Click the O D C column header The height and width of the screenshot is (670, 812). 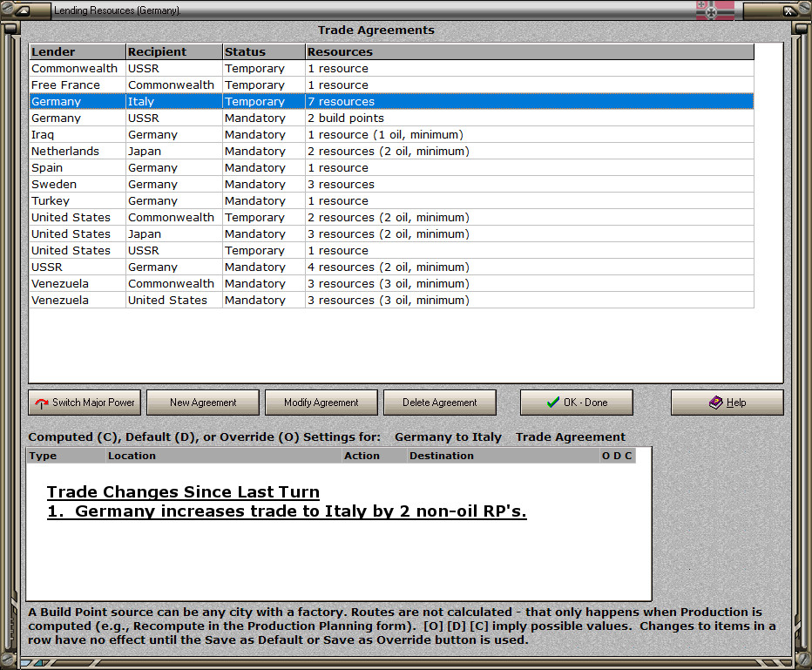click(x=617, y=456)
